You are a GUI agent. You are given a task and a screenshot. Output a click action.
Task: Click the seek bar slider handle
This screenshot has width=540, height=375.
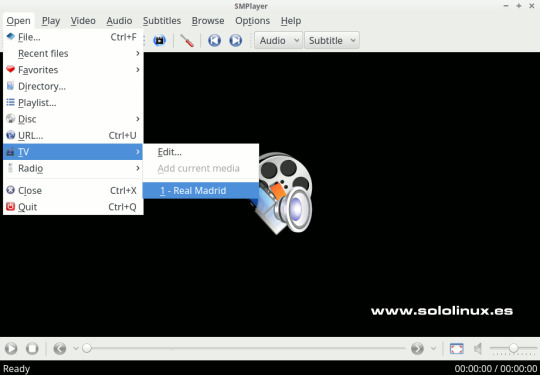(x=87, y=348)
